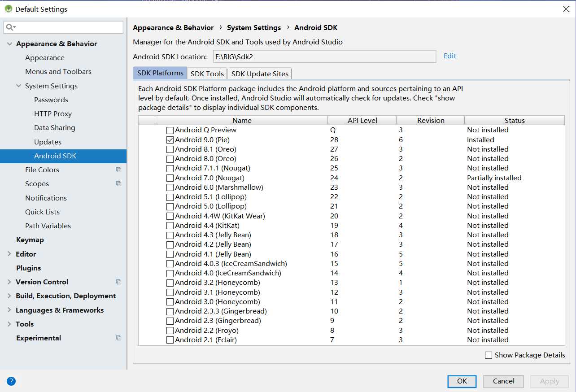Check the Android 7.0 (Nougat) checkbox
This screenshot has height=392, width=576.
170,178
